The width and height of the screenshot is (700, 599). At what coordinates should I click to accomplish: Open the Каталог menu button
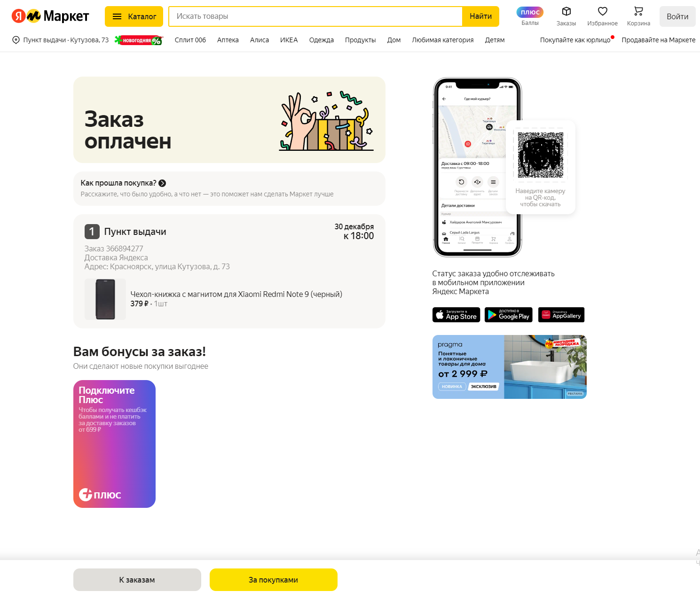coord(134,16)
